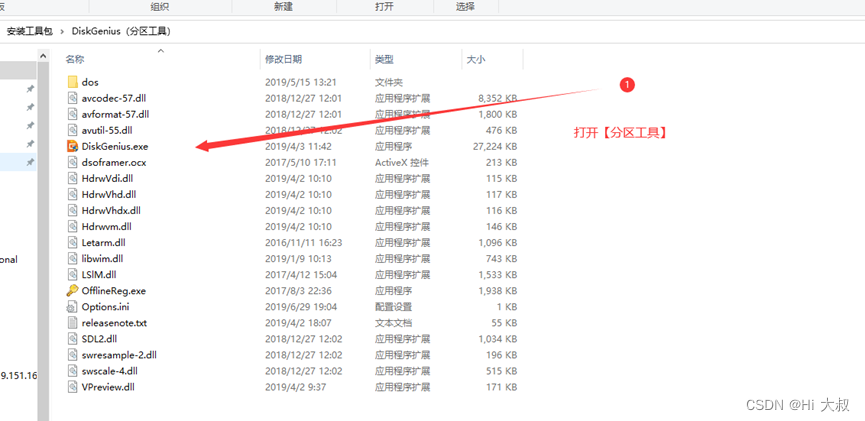Screen dimensions: 865x421
Task: Click the ActiveX 控件 type cell
Action: [x=402, y=162]
